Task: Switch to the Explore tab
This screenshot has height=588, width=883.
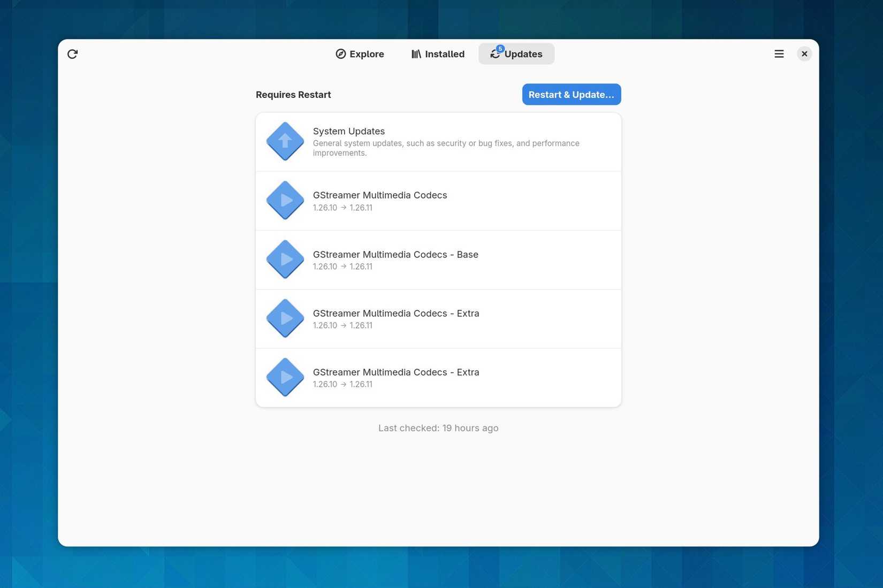Action: pos(360,54)
